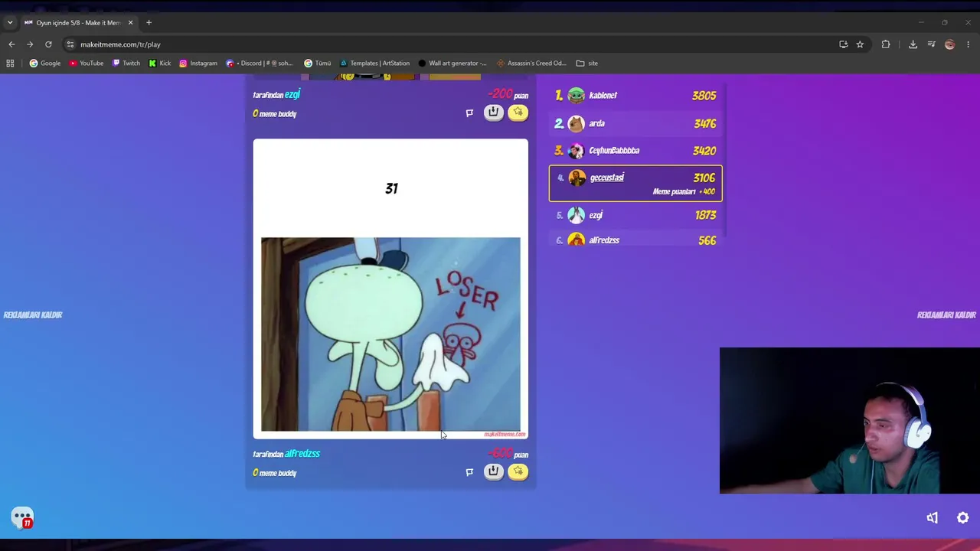This screenshot has height=551, width=980.
Task: Download the meme made by alfredzss
Action: (493, 471)
